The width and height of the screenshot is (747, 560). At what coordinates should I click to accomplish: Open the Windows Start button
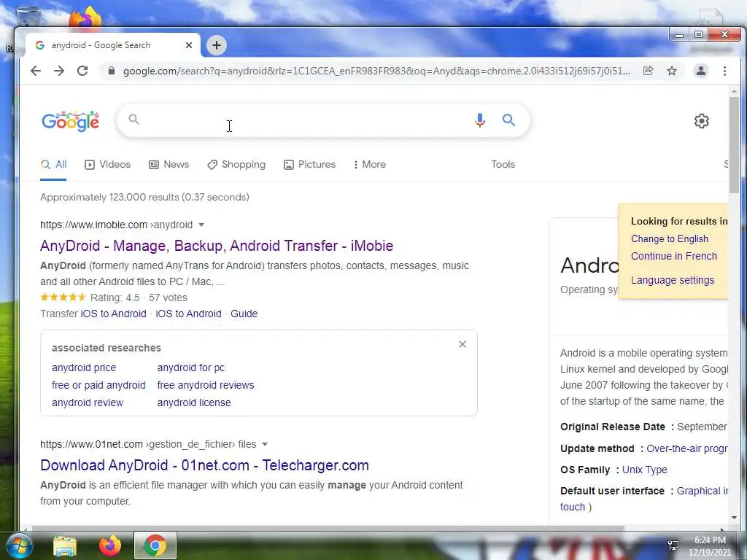18,545
